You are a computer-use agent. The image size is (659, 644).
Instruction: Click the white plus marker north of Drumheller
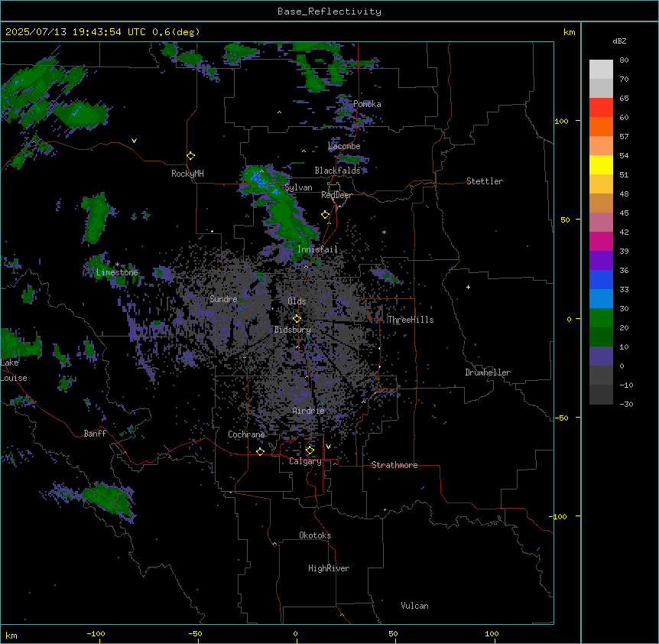point(468,287)
